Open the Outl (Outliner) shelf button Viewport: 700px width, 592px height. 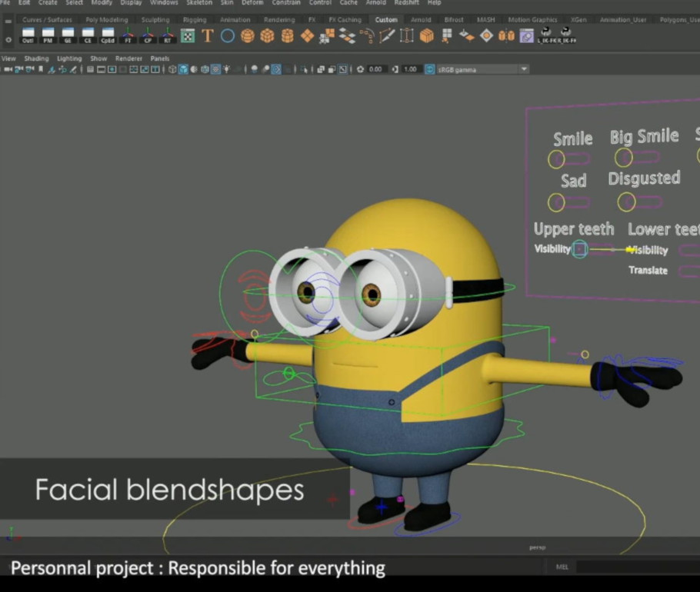pyautogui.click(x=28, y=35)
